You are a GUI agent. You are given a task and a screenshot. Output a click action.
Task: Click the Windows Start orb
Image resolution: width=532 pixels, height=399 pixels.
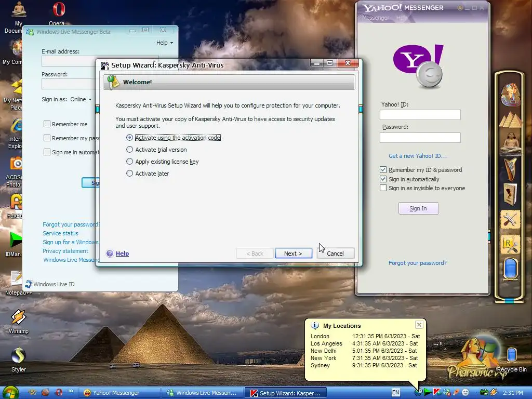click(10, 393)
